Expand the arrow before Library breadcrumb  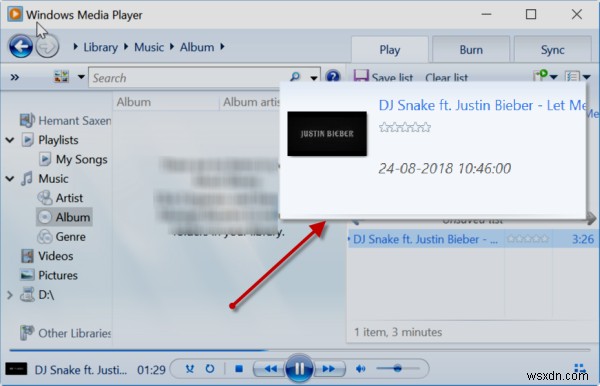click(75, 47)
